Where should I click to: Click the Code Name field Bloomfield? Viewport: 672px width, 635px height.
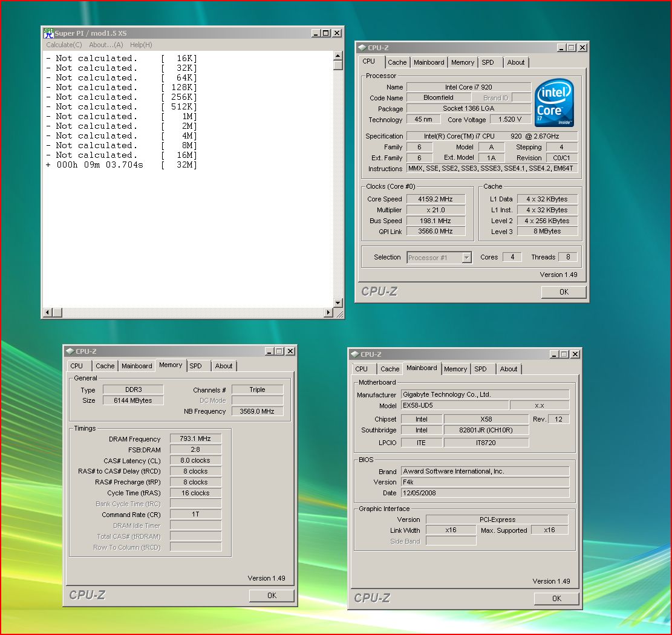(x=439, y=98)
